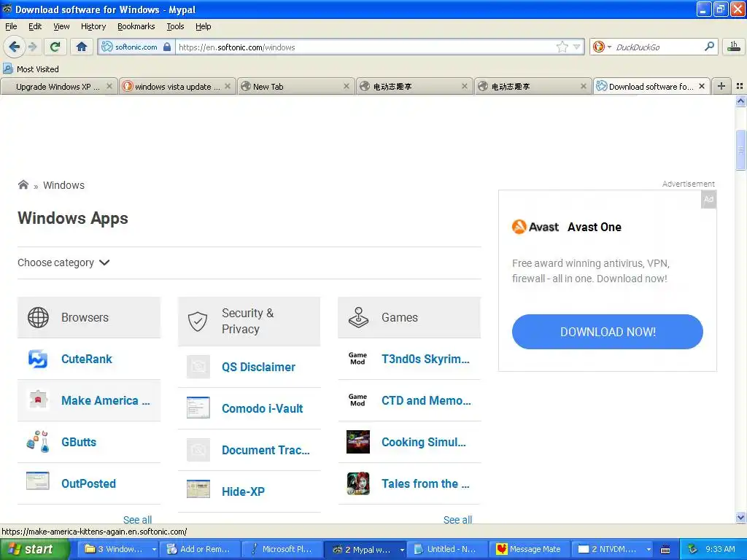Open the QS Disclaimer link
747x560 pixels.
tap(258, 367)
